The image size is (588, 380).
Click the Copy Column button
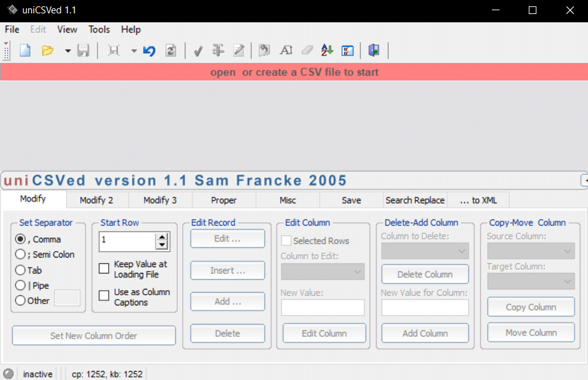(531, 307)
